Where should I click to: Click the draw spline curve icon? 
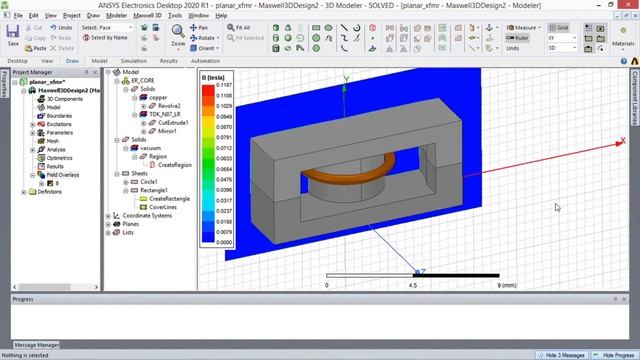tap(344, 38)
